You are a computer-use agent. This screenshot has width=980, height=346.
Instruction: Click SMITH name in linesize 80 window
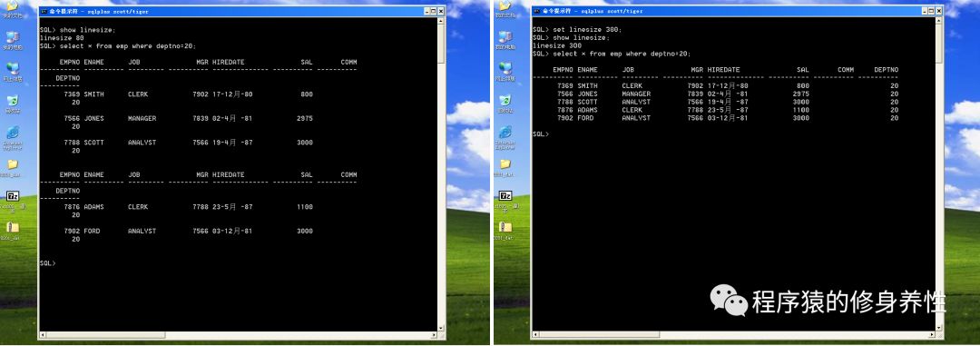(x=93, y=94)
